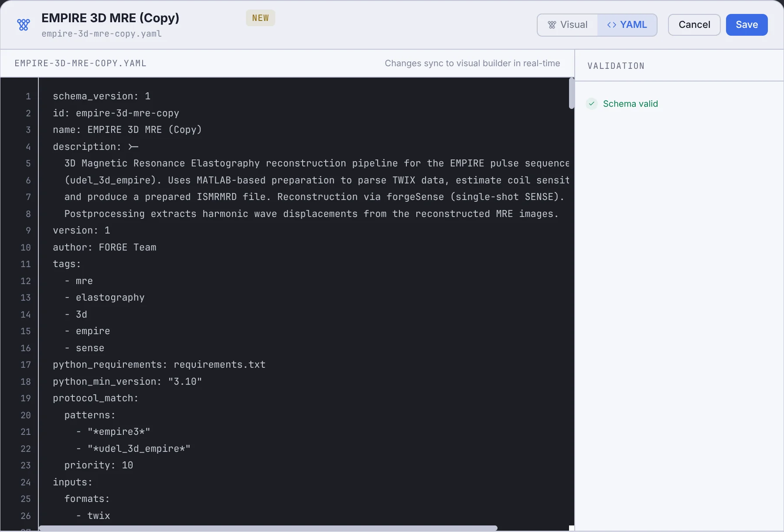This screenshot has width=784, height=532.
Task: Click the '- elastography' tag entry
Action: click(x=105, y=297)
